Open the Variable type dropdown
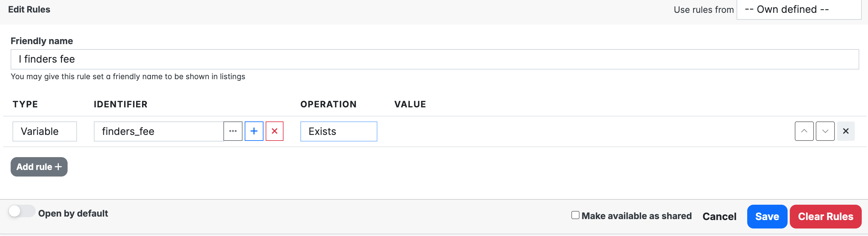Screen dimensions: 868x236 [x=44, y=131]
